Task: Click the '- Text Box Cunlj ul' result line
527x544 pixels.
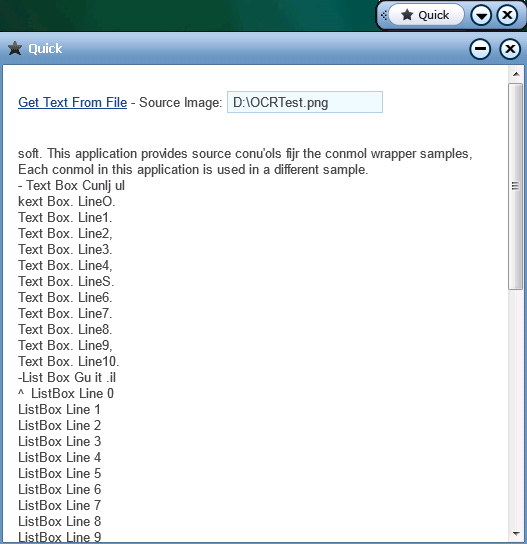Action: tap(71, 186)
